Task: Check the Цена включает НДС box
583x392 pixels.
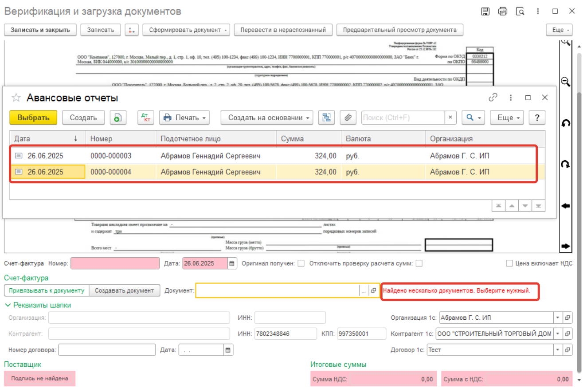Action: point(509,263)
